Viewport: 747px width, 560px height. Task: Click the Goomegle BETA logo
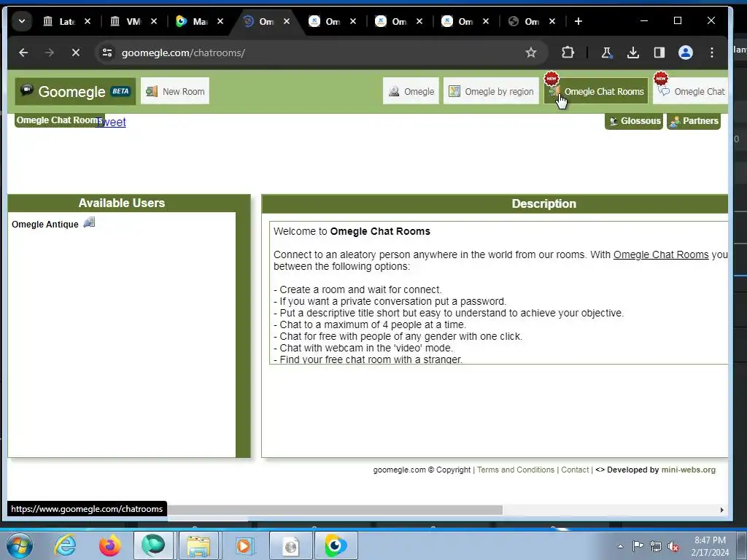(75, 91)
